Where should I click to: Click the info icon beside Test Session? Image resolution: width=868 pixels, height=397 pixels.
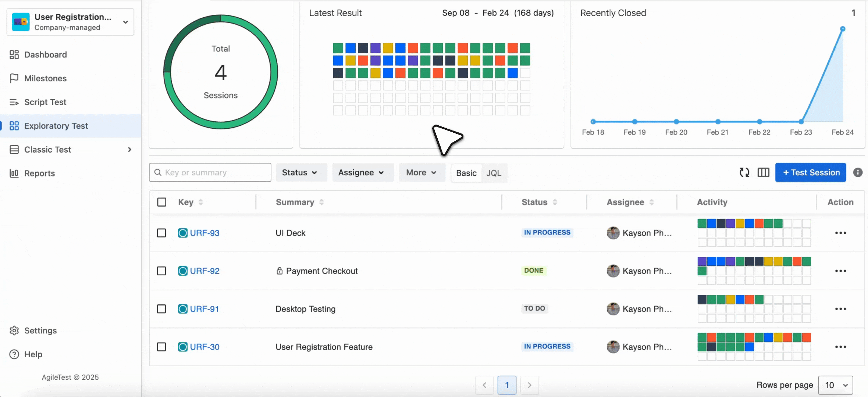coord(858,172)
